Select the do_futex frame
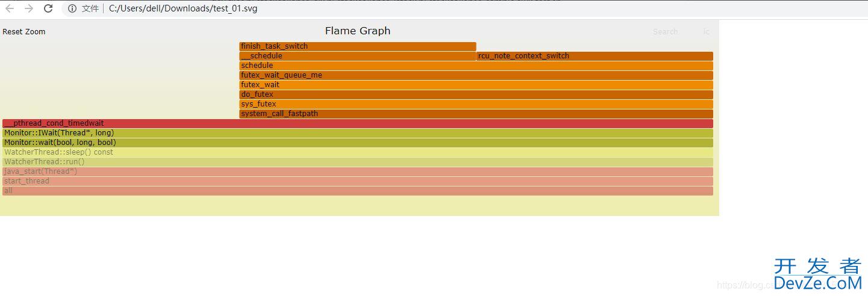Screen dimensions: 868x296 point(476,94)
